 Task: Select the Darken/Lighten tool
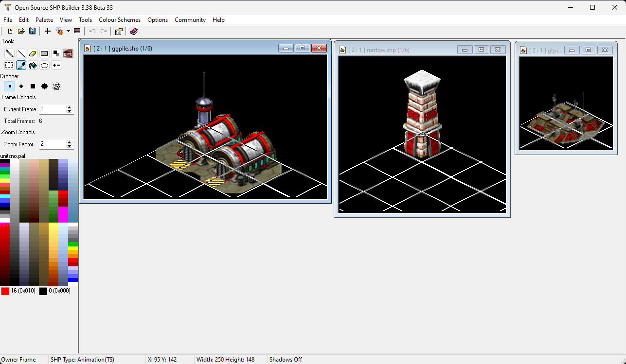(56, 53)
